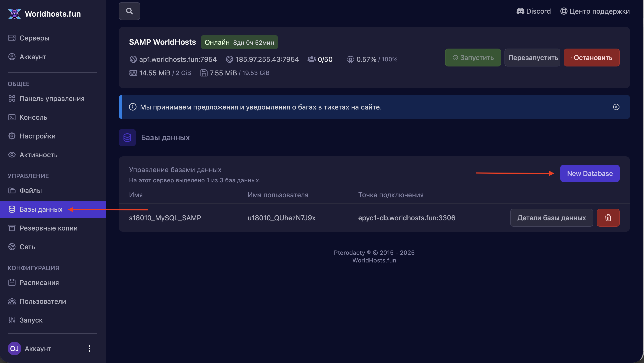644x363 pixels.
Task: Open Файлы file manager
Action: coord(30,190)
